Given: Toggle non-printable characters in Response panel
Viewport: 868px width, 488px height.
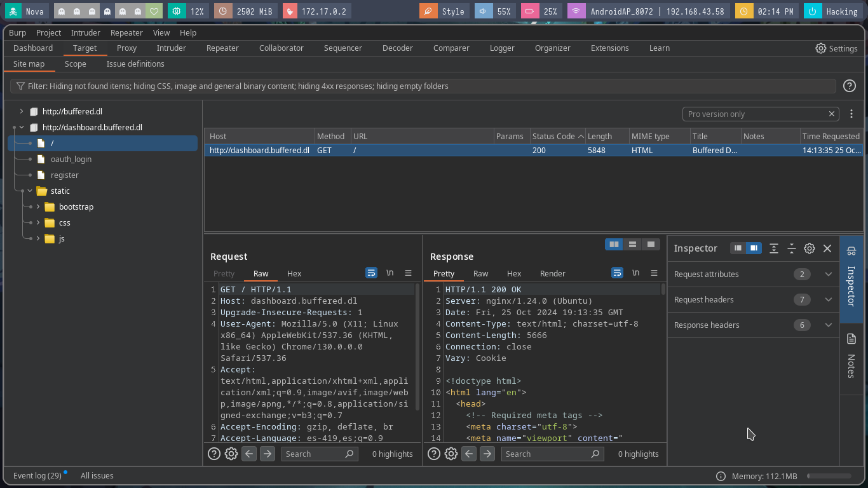Looking at the screenshot, I should 635,273.
